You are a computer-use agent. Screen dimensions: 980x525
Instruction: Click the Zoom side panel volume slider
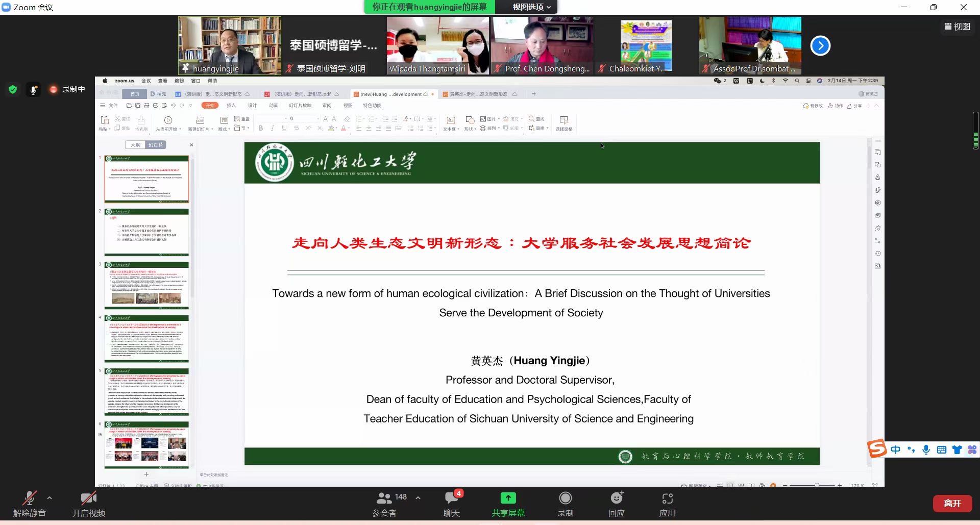pyautogui.click(x=975, y=131)
